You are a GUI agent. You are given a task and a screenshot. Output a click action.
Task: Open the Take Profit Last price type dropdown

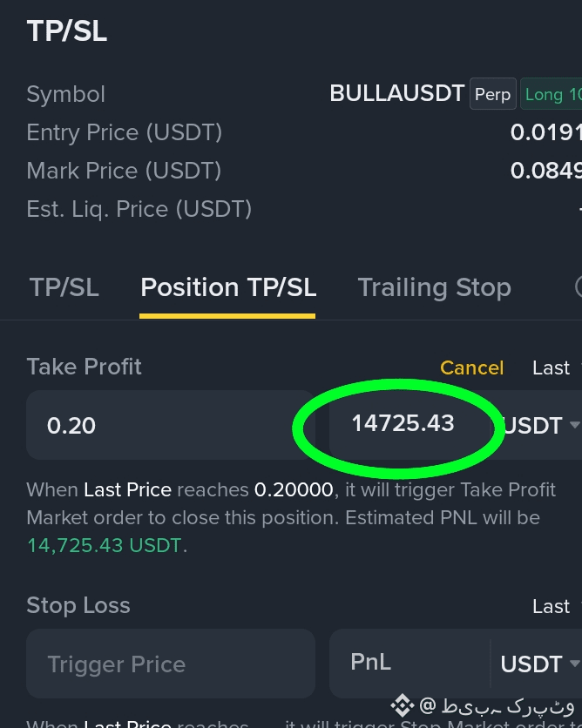[x=556, y=368]
